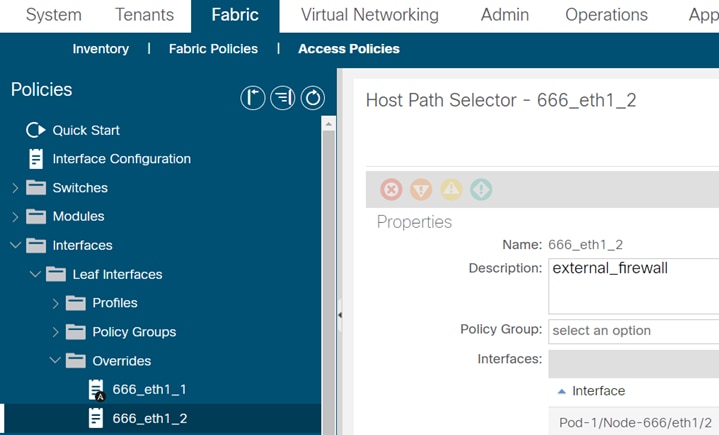Image resolution: width=719 pixels, height=435 pixels.
Task: Click the Leaf Interfaces folder icon
Action: tap(56, 274)
